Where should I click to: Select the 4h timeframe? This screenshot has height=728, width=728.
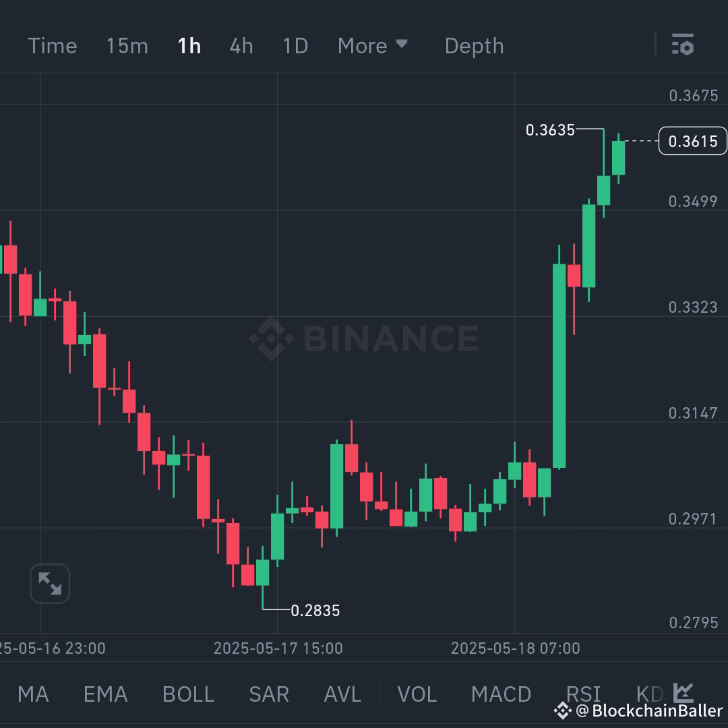coord(241,45)
